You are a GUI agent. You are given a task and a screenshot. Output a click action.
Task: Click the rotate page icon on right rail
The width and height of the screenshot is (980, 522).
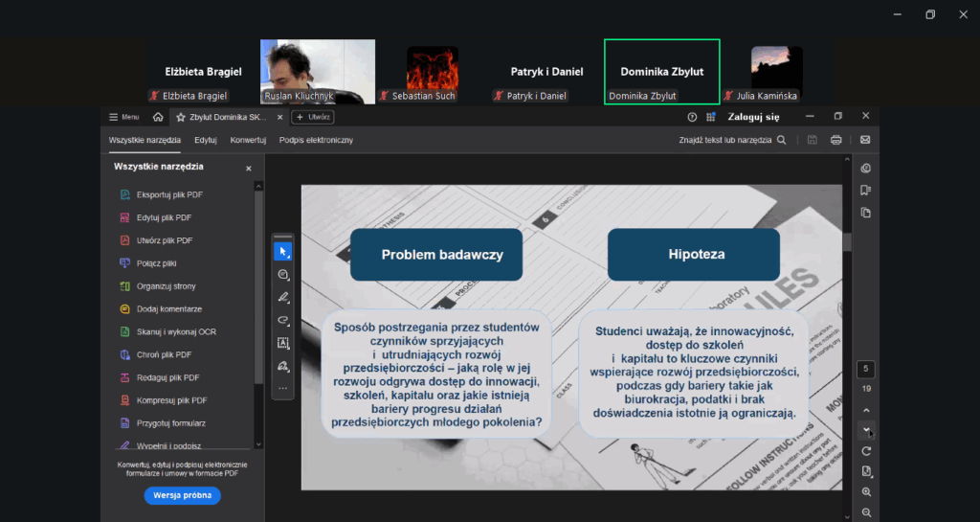(866, 451)
